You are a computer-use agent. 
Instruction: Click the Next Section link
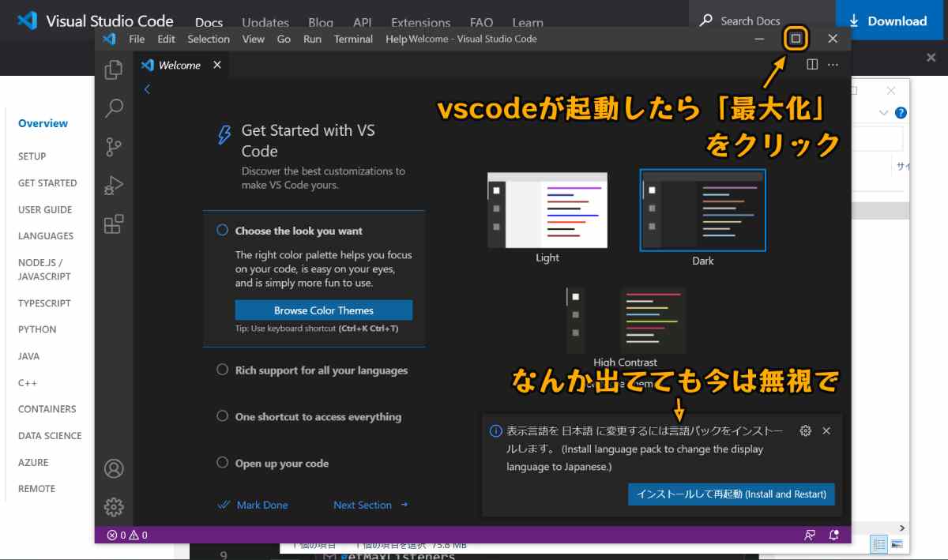click(x=363, y=505)
